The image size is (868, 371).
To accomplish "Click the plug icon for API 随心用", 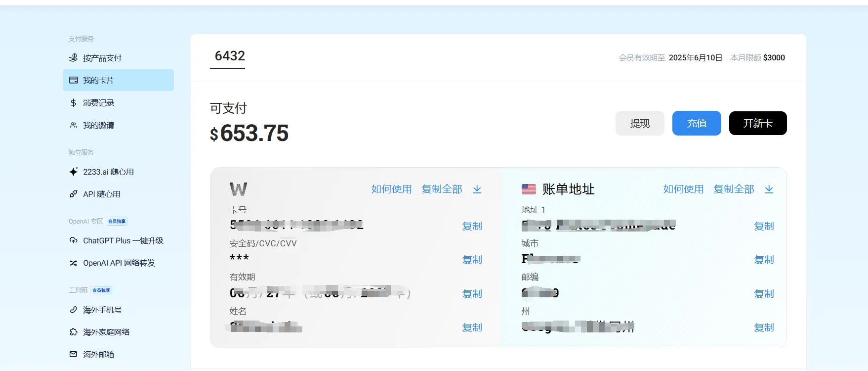I will click(73, 194).
